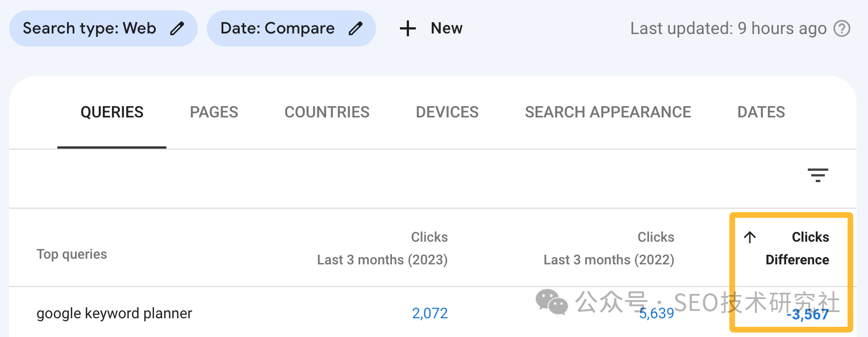Switch to the PAGES tab
This screenshot has width=868, height=337.
point(214,112)
